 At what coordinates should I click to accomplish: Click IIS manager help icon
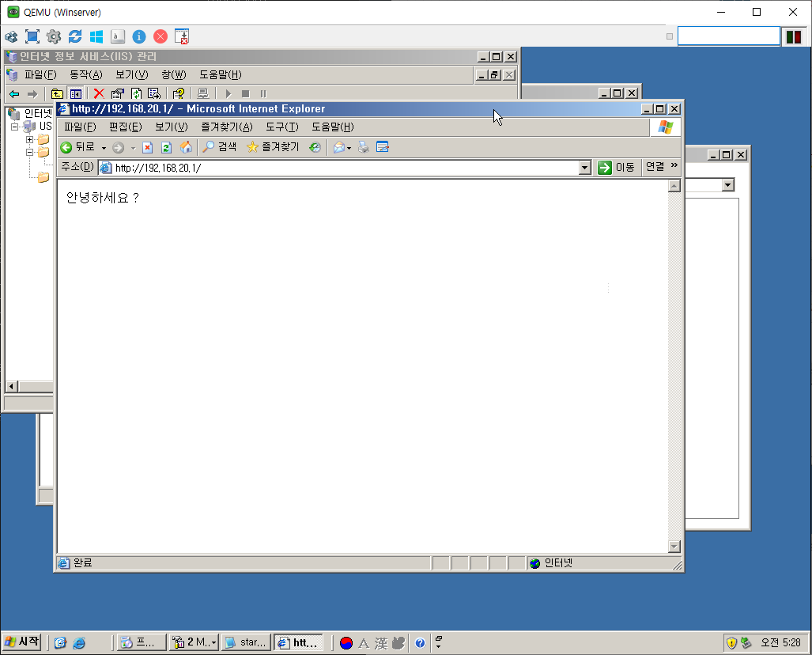(x=179, y=94)
